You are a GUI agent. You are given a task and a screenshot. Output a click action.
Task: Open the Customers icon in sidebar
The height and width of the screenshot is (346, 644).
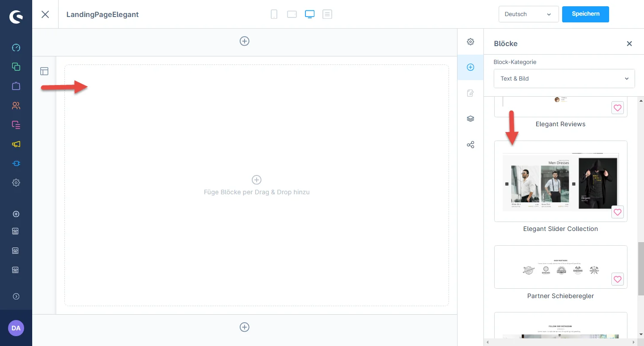click(16, 106)
